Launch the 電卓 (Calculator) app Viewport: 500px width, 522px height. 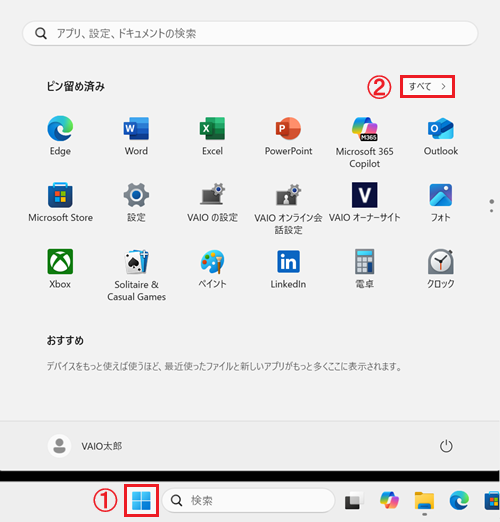point(364,269)
